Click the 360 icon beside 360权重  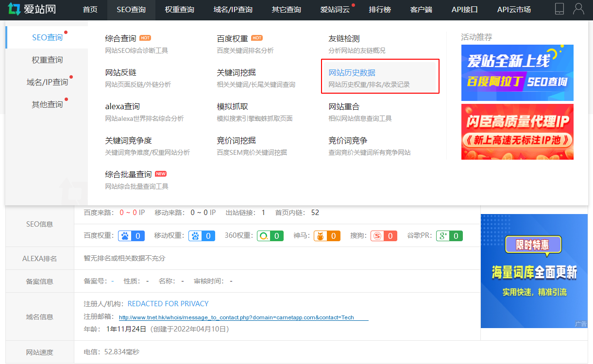point(264,236)
